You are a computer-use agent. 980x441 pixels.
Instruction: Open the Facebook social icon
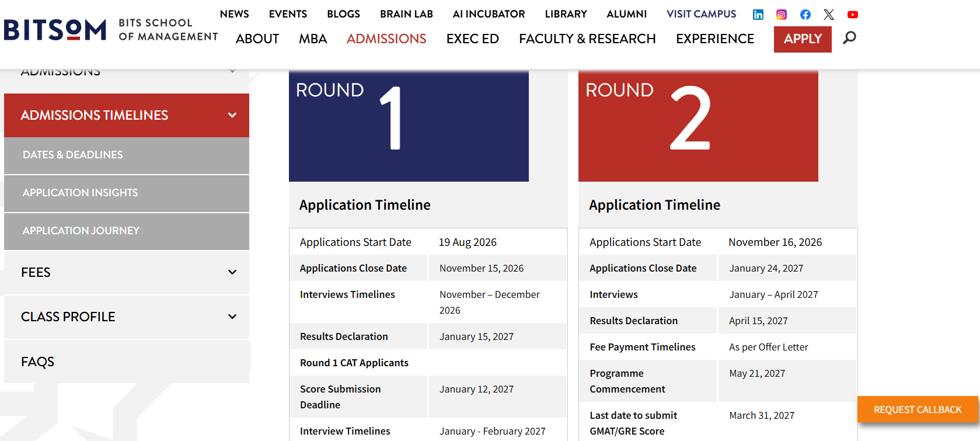point(805,15)
